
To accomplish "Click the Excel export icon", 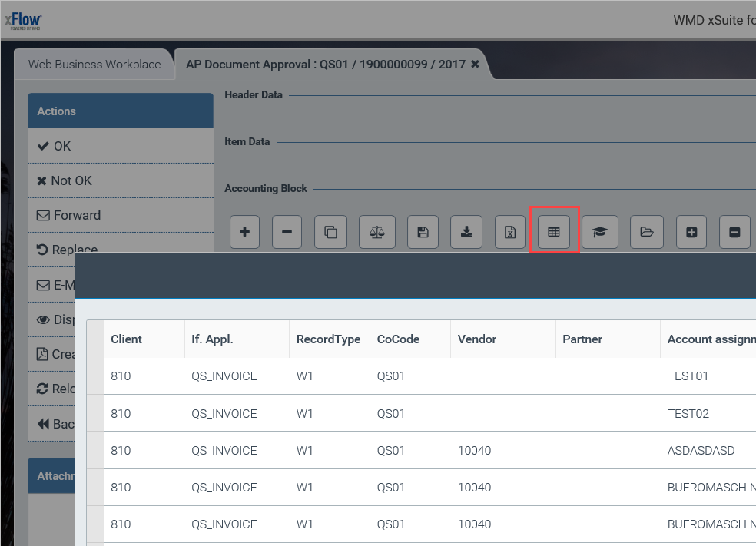I will pos(510,232).
